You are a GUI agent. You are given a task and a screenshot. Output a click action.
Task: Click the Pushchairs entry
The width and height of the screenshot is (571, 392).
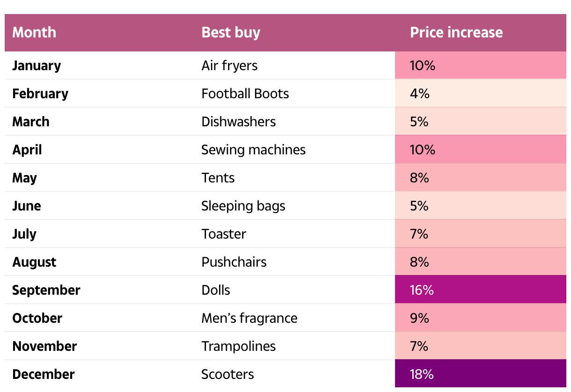pos(234,262)
